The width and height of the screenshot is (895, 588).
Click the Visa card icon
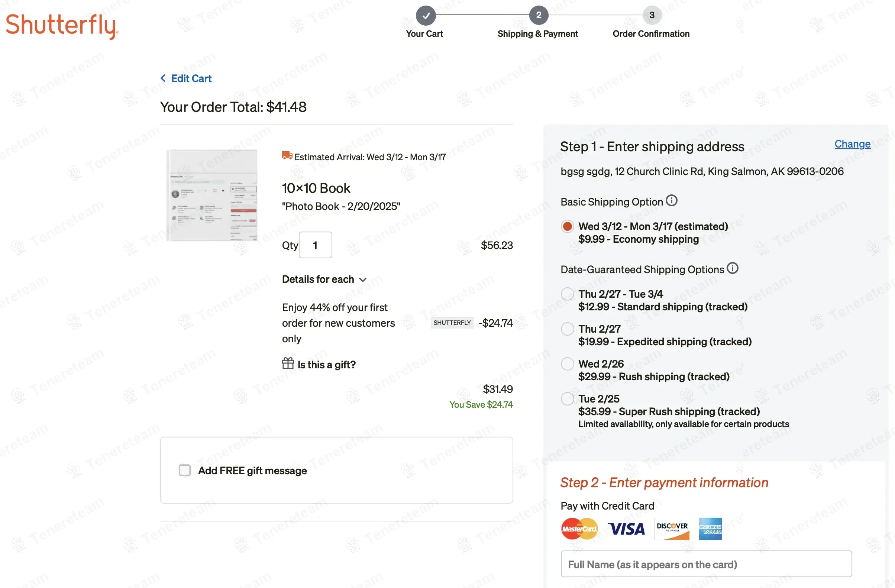coord(626,529)
